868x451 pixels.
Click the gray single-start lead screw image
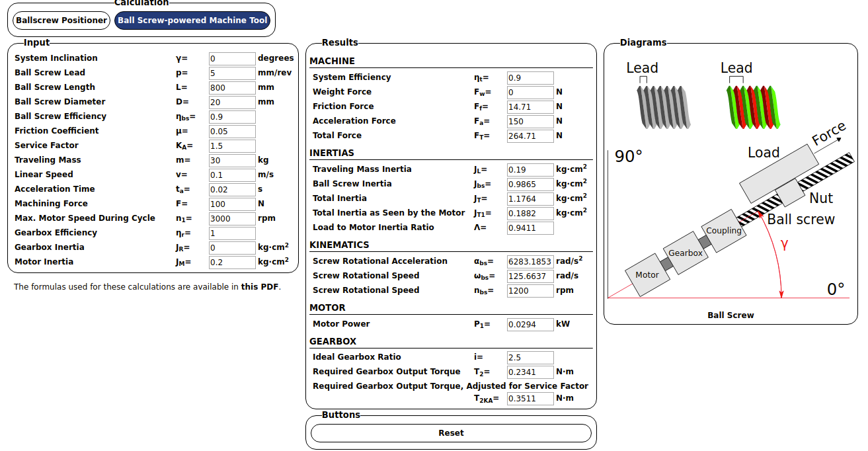coord(663,106)
